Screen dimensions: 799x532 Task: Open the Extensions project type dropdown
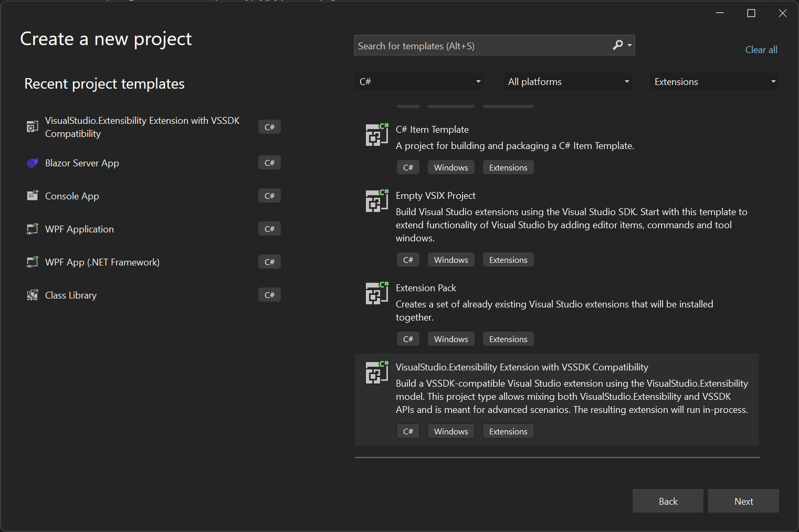pyautogui.click(x=713, y=81)
